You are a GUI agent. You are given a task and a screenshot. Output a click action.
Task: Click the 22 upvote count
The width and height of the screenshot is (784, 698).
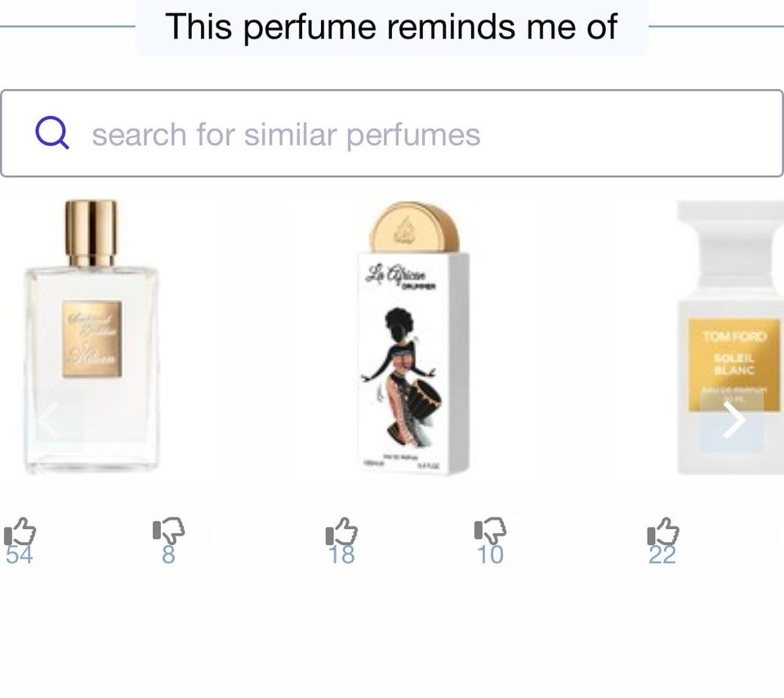(x=662, y=554)
